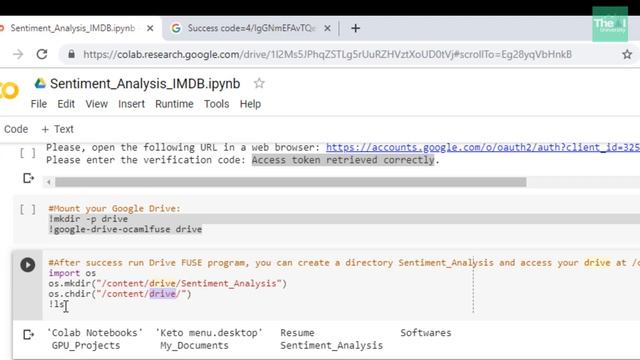
Task: Click the '!google-drive-ocamlfuse drive' line
Action: [125, 229]
